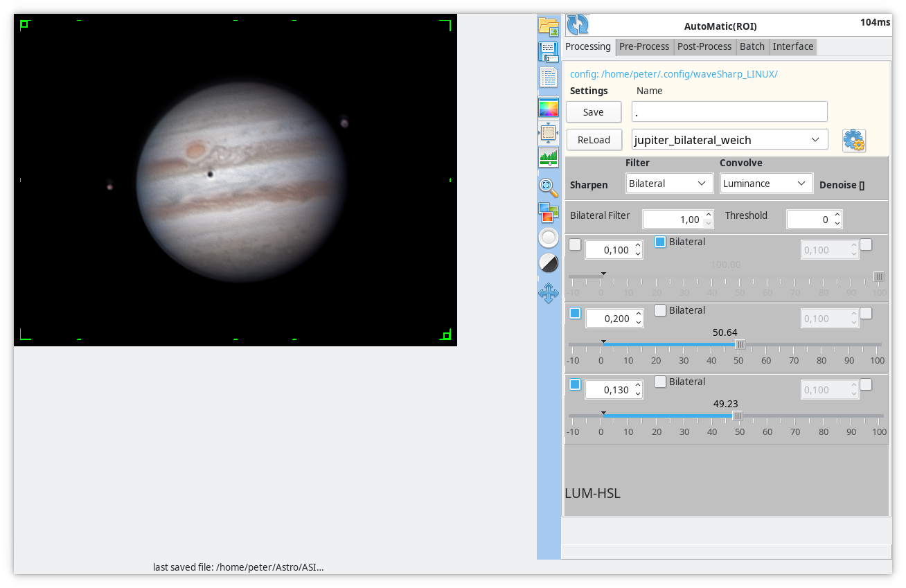Click the ReLoad button

(594, 140)
